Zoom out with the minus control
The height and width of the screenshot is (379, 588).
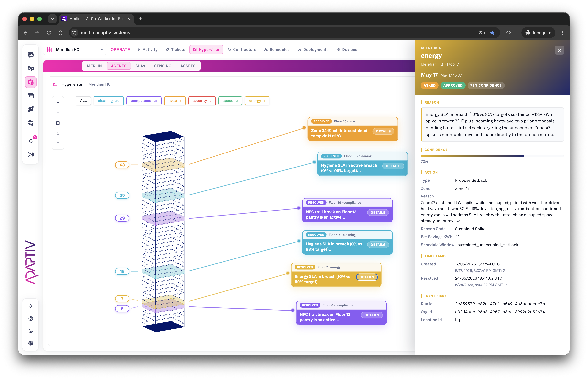[58, 113]
